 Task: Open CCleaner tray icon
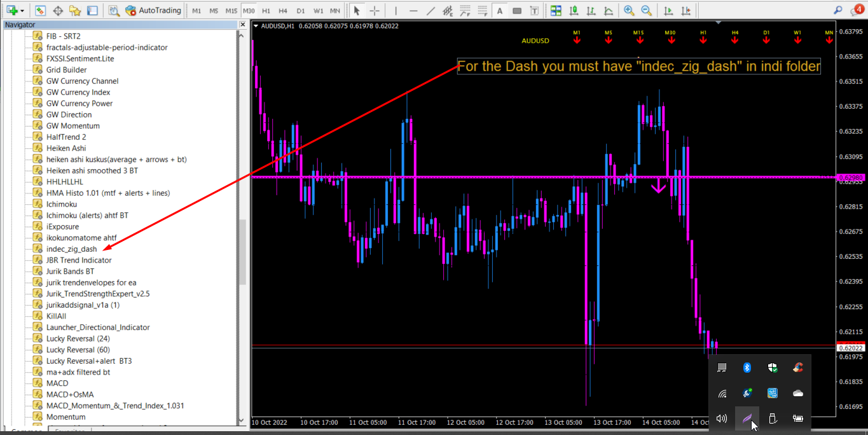pos(798,368)
